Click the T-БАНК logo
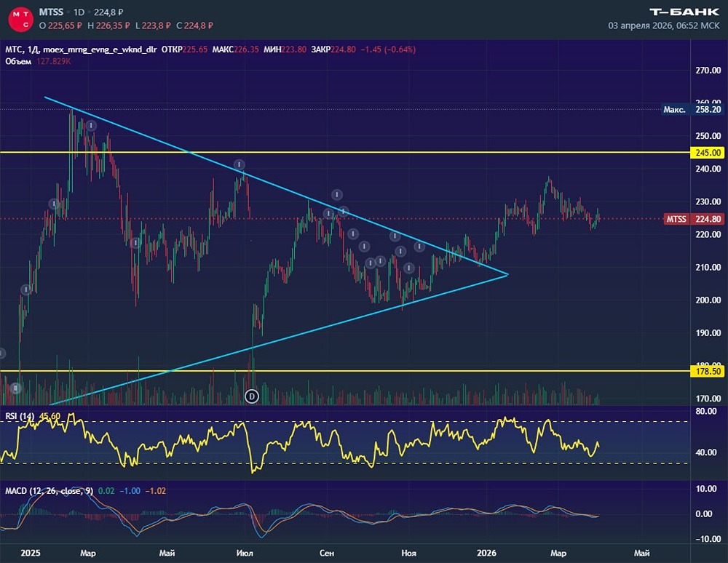This screenshot has width=728, height=563. 684,12
